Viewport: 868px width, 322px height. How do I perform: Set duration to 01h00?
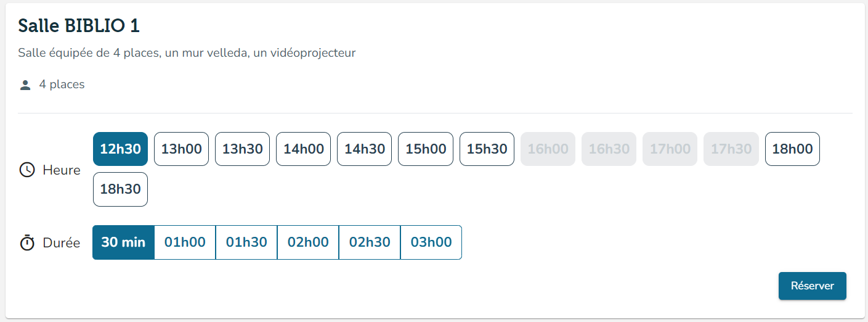[185, 242]
